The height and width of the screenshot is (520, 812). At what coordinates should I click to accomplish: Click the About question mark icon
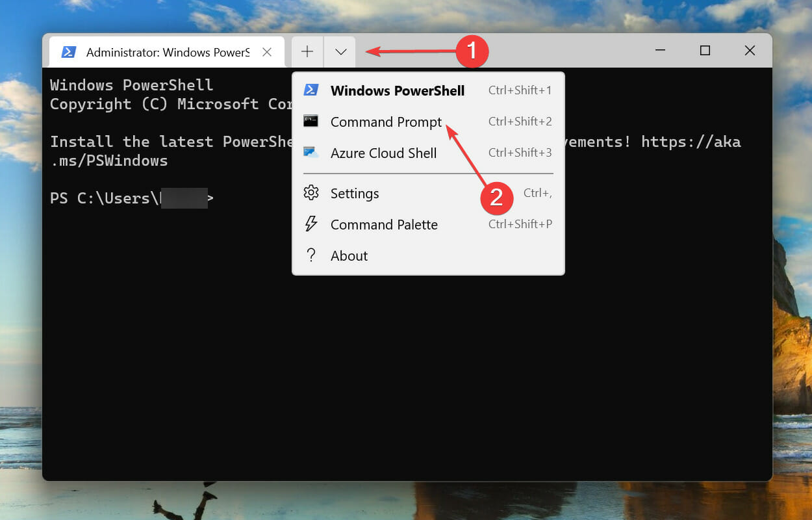311,255
